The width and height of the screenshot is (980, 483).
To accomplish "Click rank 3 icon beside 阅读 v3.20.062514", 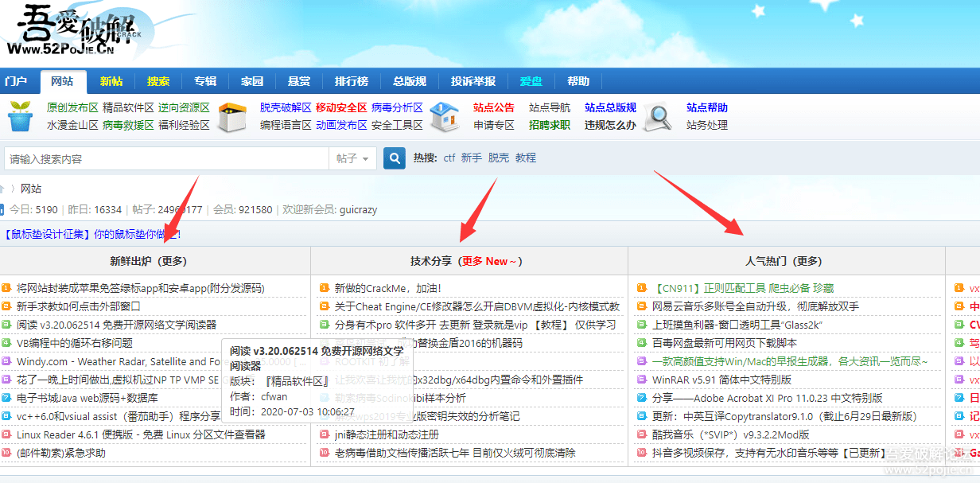I will coord(6,325).
